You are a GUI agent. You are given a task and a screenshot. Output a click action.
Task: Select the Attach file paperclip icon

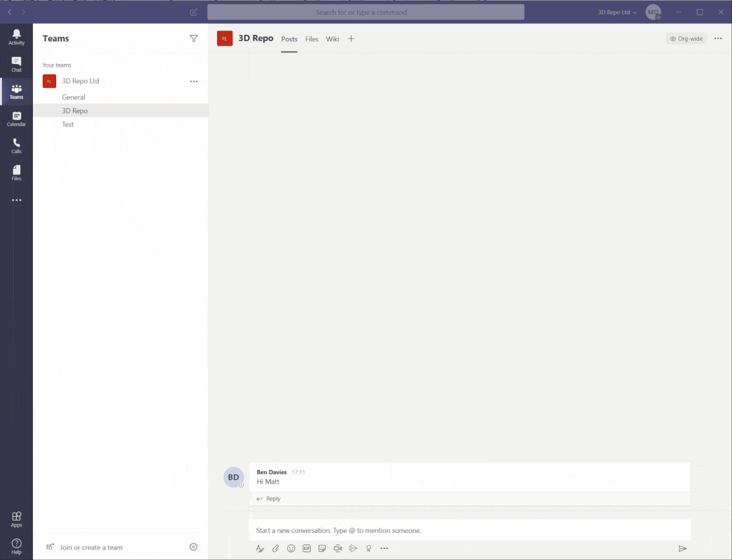click(275, 548)
